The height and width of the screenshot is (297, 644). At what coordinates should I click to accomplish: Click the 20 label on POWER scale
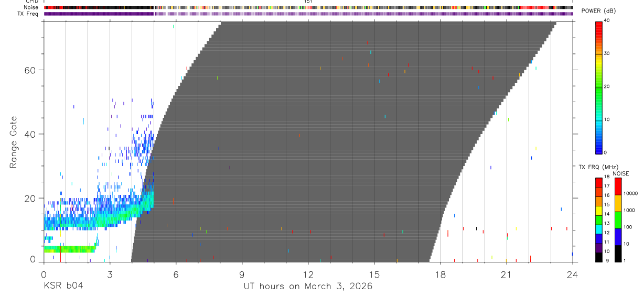[607, 86]
